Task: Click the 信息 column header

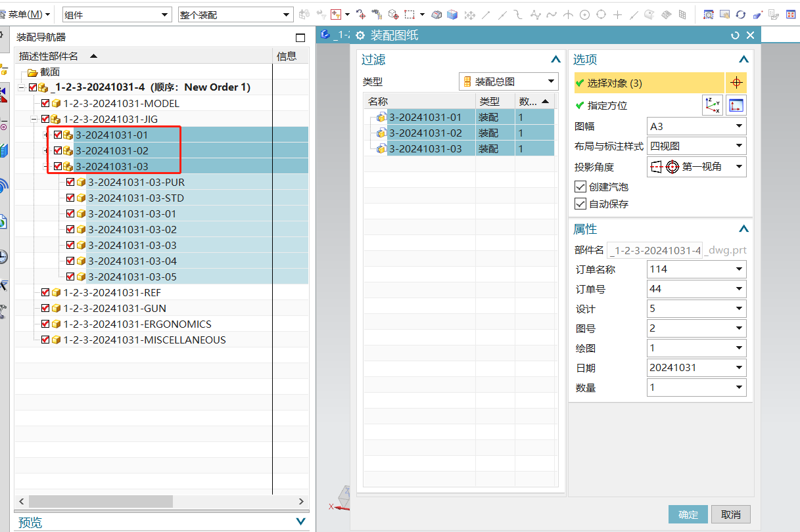Action: (x=291, y=56)
